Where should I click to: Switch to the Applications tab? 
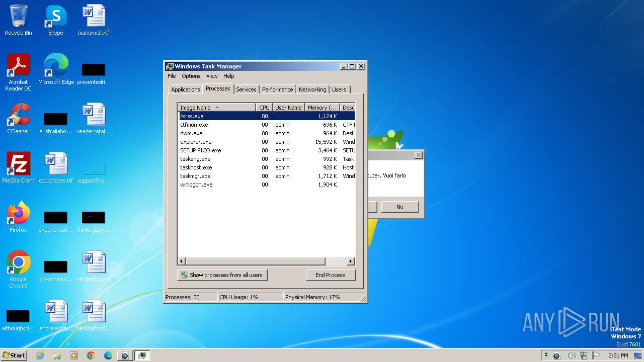(185, 89)
